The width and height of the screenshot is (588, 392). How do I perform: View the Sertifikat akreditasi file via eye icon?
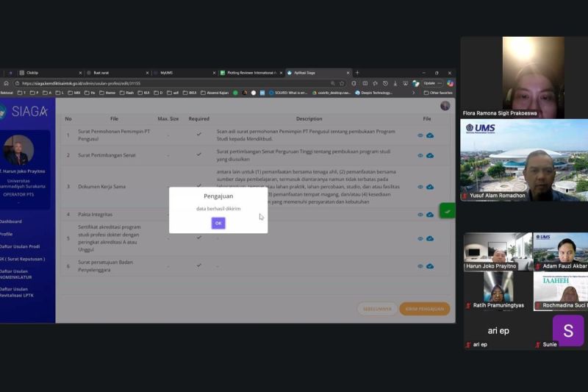420,238
